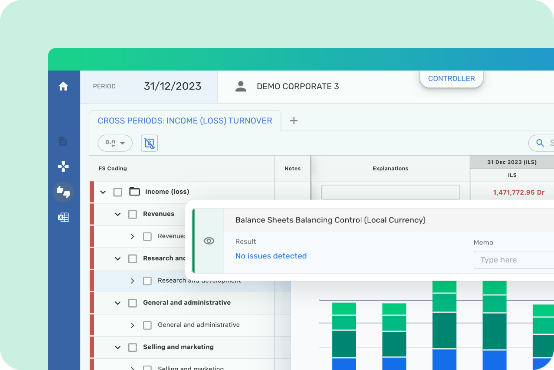
Task: Click the PERIOD label
Action: (104, 86)
